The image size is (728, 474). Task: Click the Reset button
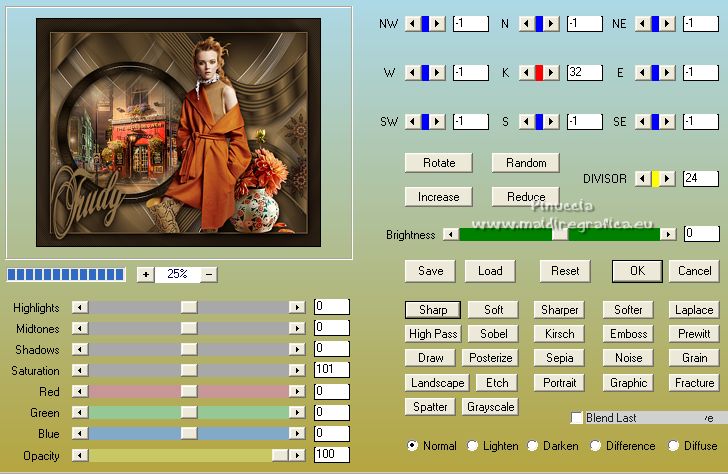tap(565, 271)
